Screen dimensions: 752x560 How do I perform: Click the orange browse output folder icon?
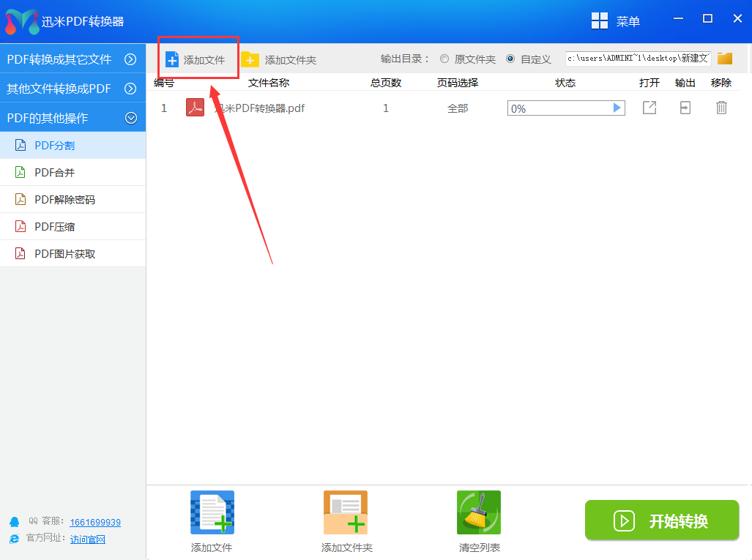click(725, 59)
